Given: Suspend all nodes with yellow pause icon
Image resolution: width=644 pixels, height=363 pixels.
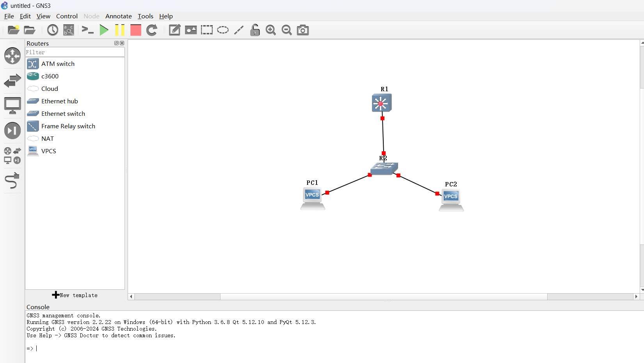Looking at the screenshot, I should [120, 30].
